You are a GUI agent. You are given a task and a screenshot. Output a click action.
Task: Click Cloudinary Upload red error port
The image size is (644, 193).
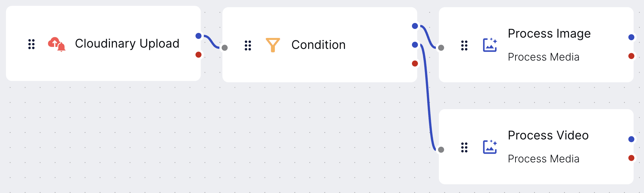tap(199, 55)
